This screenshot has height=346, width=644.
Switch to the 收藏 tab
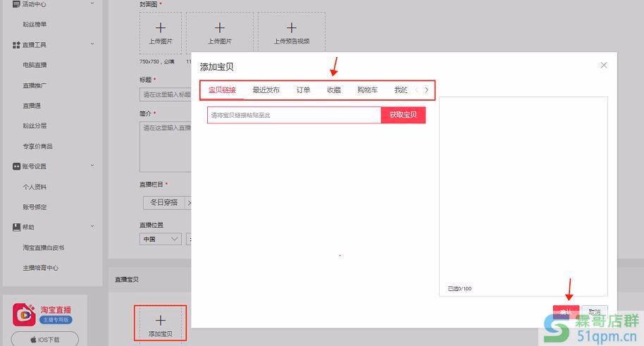(x=334, y=90)
